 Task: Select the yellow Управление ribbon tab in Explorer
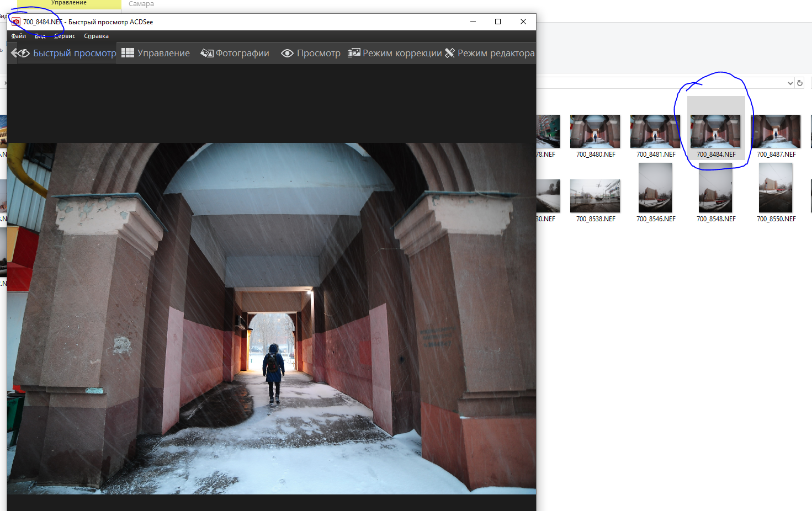(69, 3)
